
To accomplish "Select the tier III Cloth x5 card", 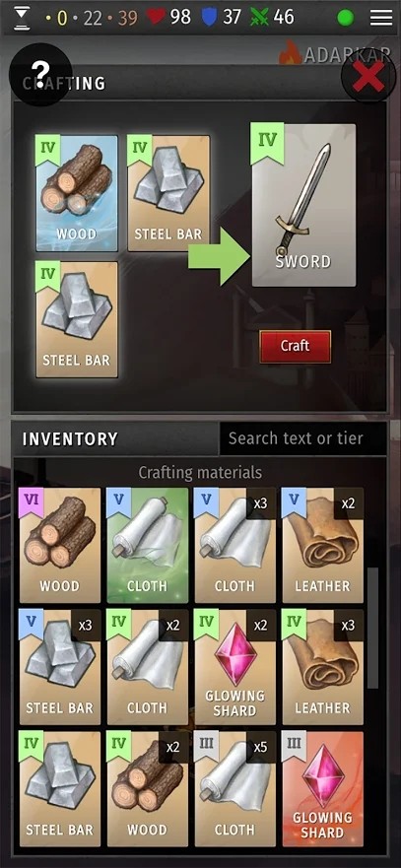I will pyautogui.click(x=235, y=789).
